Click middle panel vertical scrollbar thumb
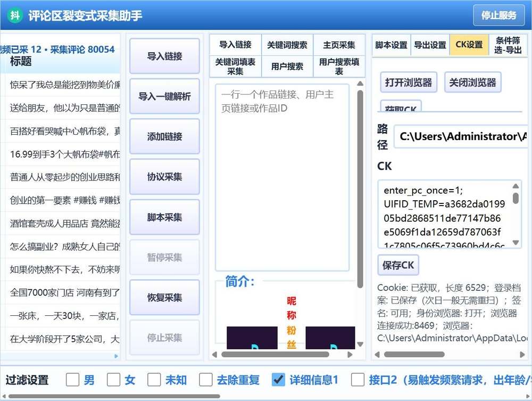 [360, 189]
